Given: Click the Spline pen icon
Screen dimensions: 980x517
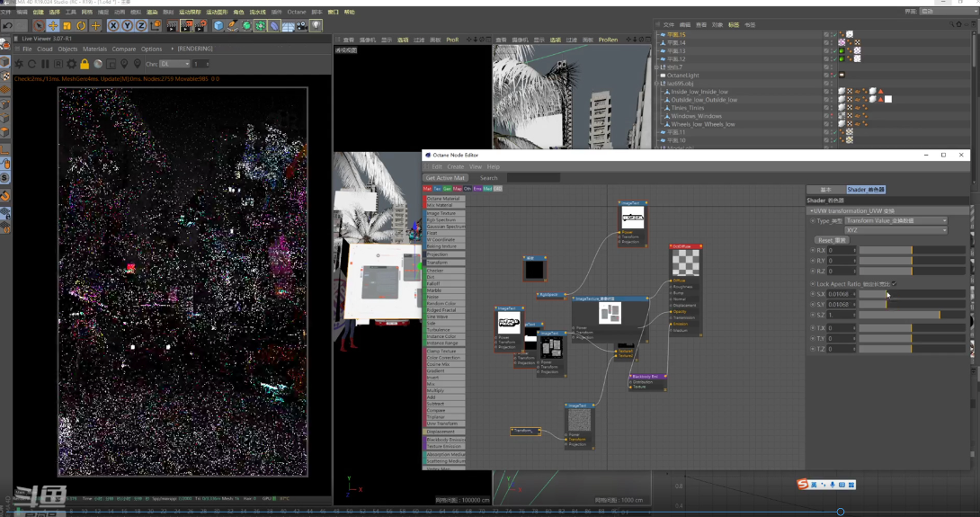Looking at the screenshot, I should [233, 26].
